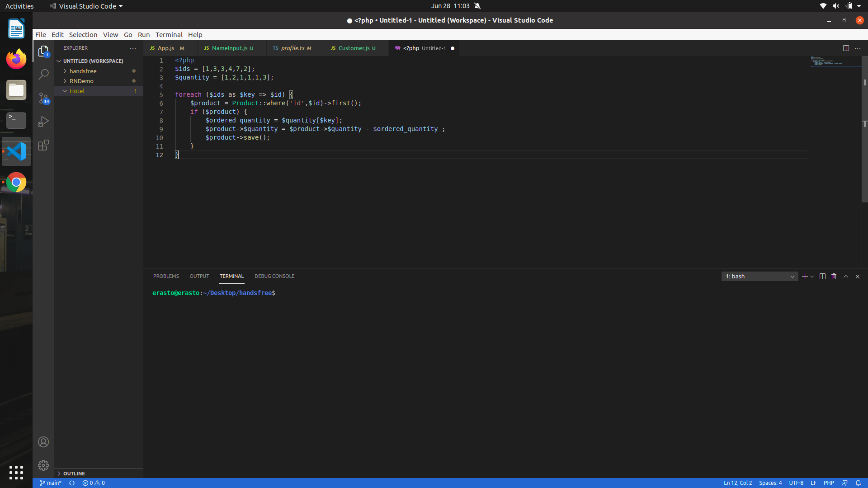Kill terminal with trash icon
Viewport: 868px width, 488px height.
(834, 277)
